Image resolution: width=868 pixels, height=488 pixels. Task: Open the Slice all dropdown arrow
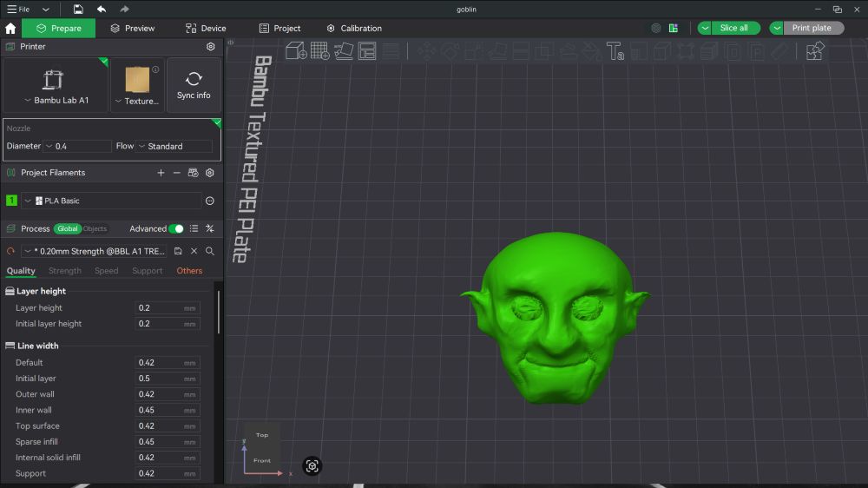click(x=705, y=29)
